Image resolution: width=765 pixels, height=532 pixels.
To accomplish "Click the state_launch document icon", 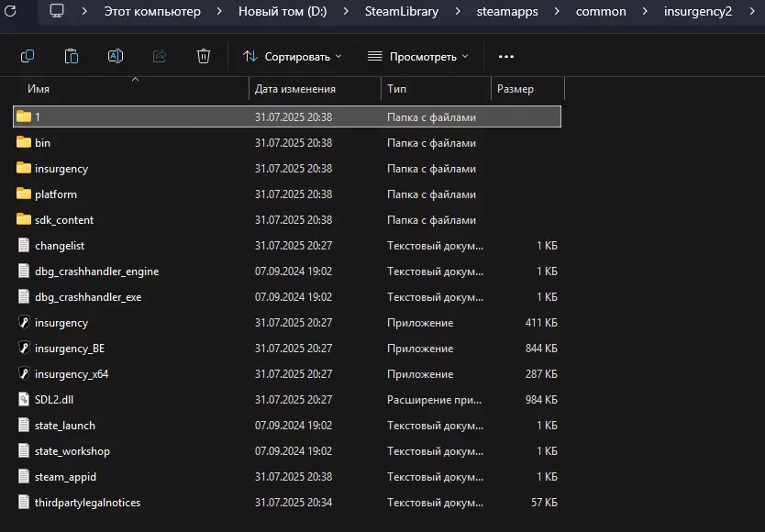I will [24, 425].
